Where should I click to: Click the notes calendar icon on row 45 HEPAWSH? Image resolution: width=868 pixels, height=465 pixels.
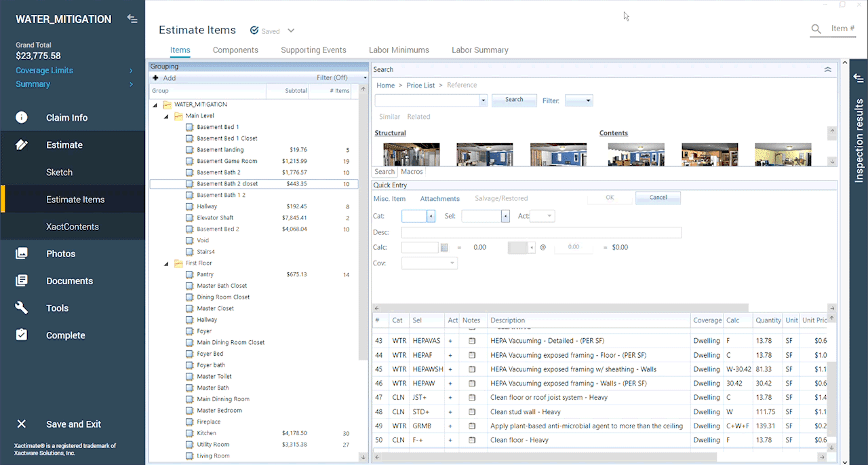click(x=471, y=369)
